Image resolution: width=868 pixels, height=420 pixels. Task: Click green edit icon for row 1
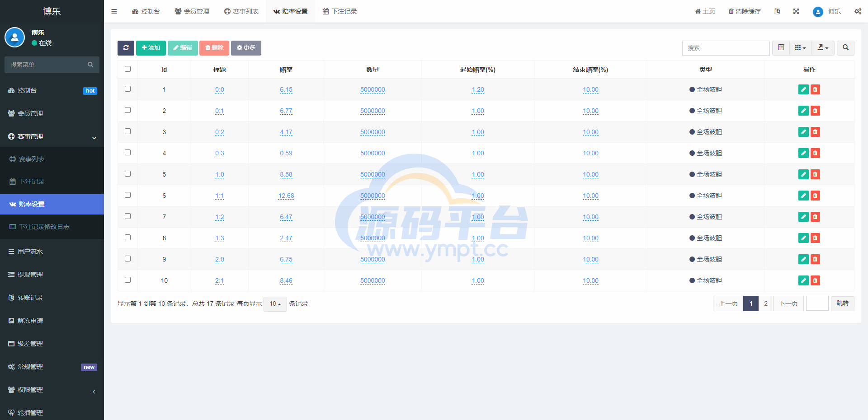[803, 89]
